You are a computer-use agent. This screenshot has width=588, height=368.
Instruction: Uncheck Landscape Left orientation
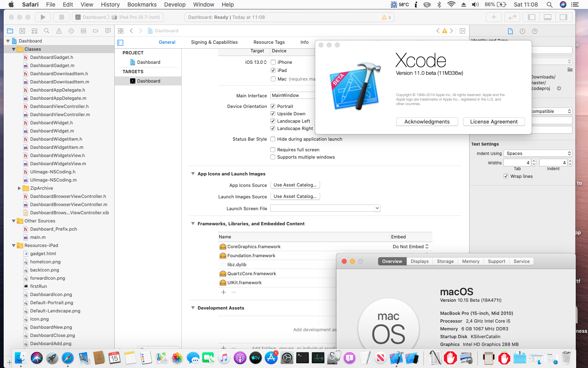tap(273, 121)
